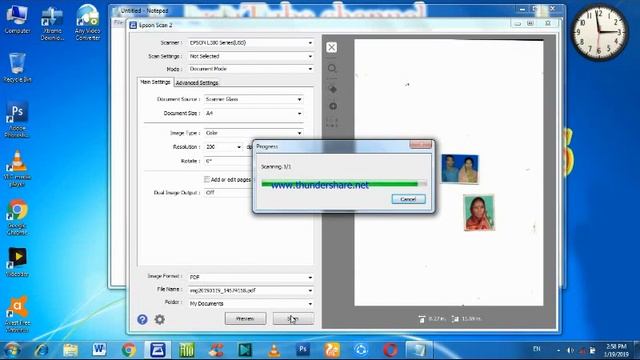Launch VLC media player desktop shortcut

[x=17, y=169]
